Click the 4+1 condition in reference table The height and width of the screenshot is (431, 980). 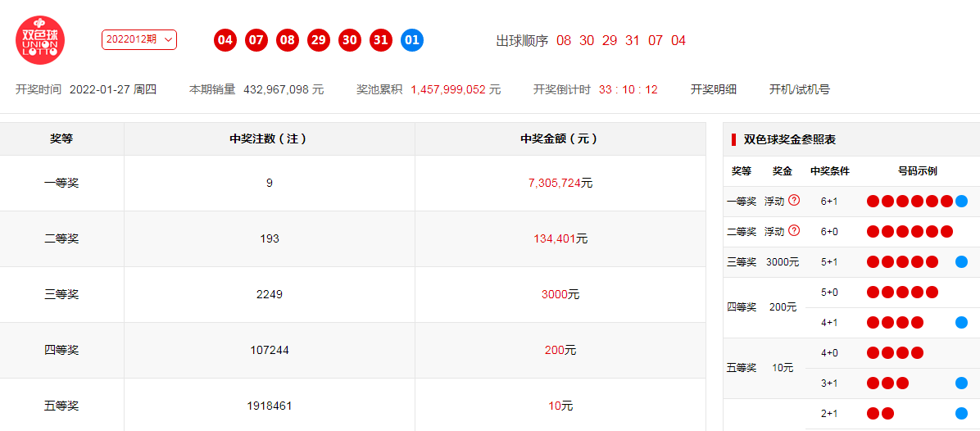829,322
